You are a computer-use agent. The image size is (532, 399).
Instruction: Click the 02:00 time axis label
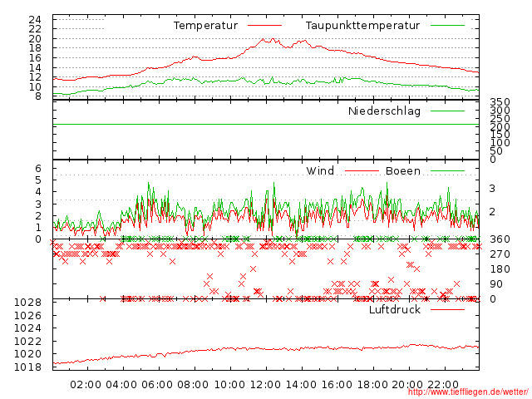click(x=86, y=385)
